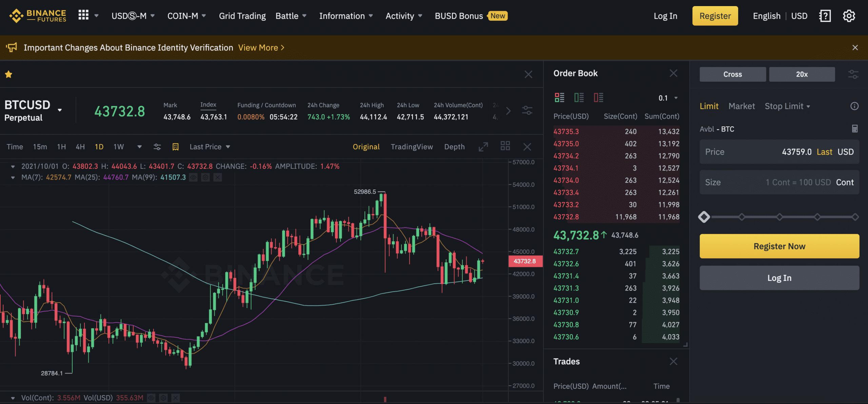Open the calculator icon next to Avbl
This screenshot has height=404, width=868.
tap(855, 129)
